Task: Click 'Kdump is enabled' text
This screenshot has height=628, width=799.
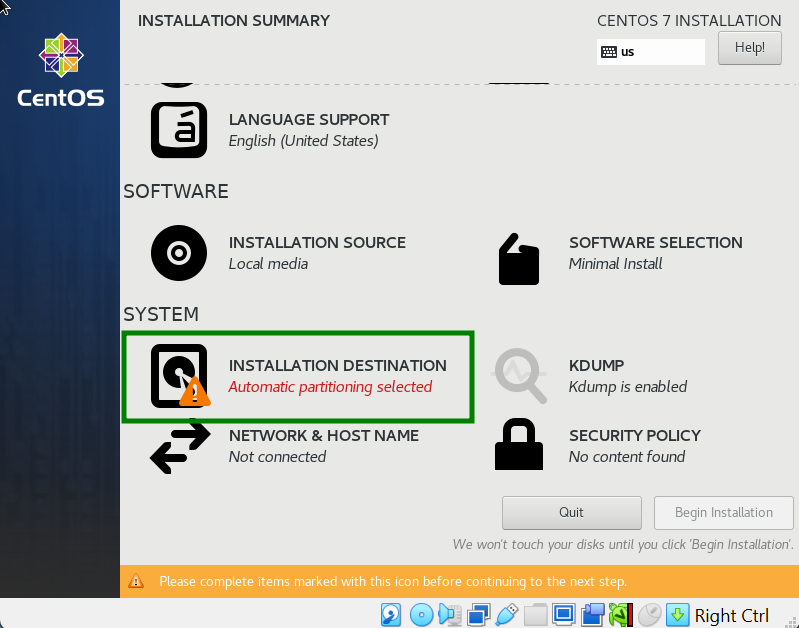Action: tap(628, 387)
